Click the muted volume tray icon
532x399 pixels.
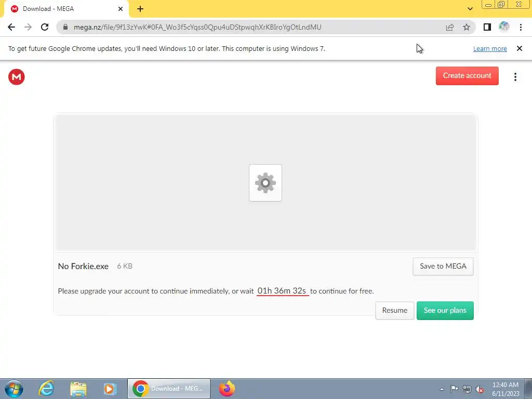coord(480,390)
